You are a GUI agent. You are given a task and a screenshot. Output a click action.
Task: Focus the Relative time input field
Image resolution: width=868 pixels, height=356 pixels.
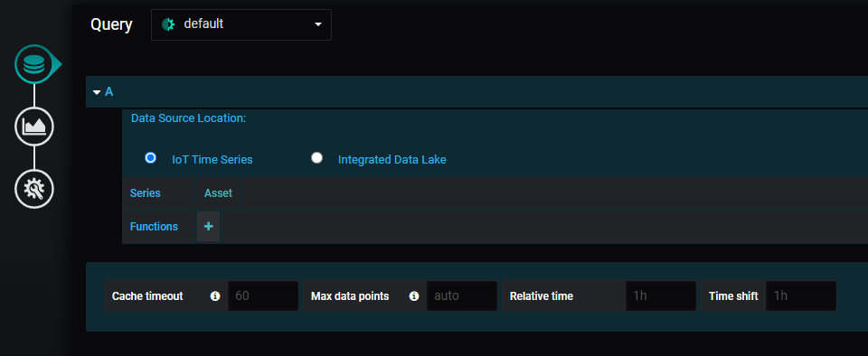pyautogui.click(x=661, y=295)
